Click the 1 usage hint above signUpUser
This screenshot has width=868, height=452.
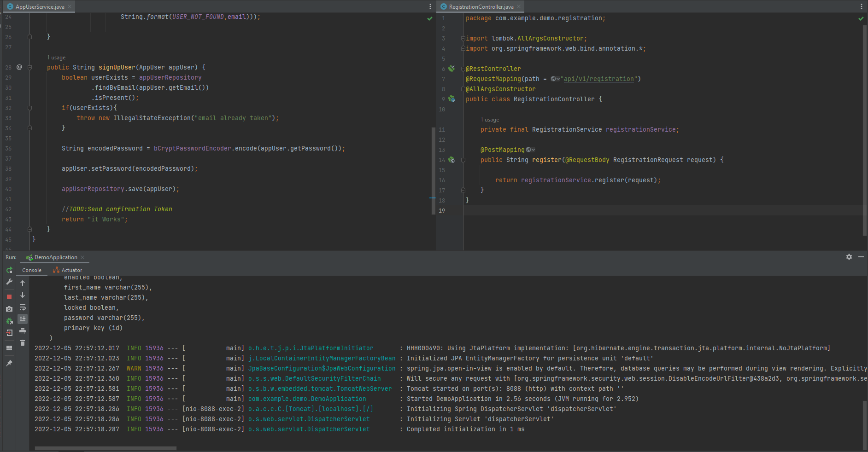[x=56, y=58]
